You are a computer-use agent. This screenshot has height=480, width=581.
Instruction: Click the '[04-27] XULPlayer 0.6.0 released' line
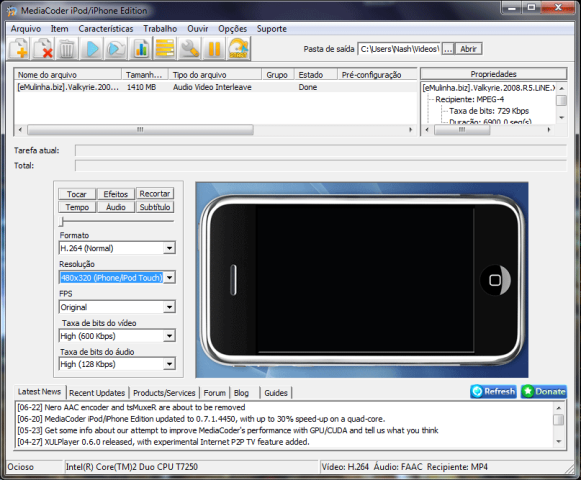[x=163, y=442]
